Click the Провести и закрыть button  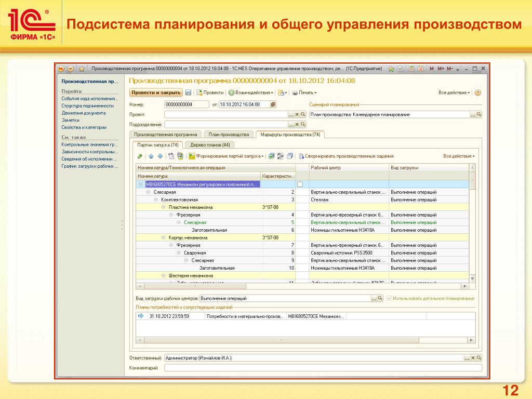[x=156, y=92]
